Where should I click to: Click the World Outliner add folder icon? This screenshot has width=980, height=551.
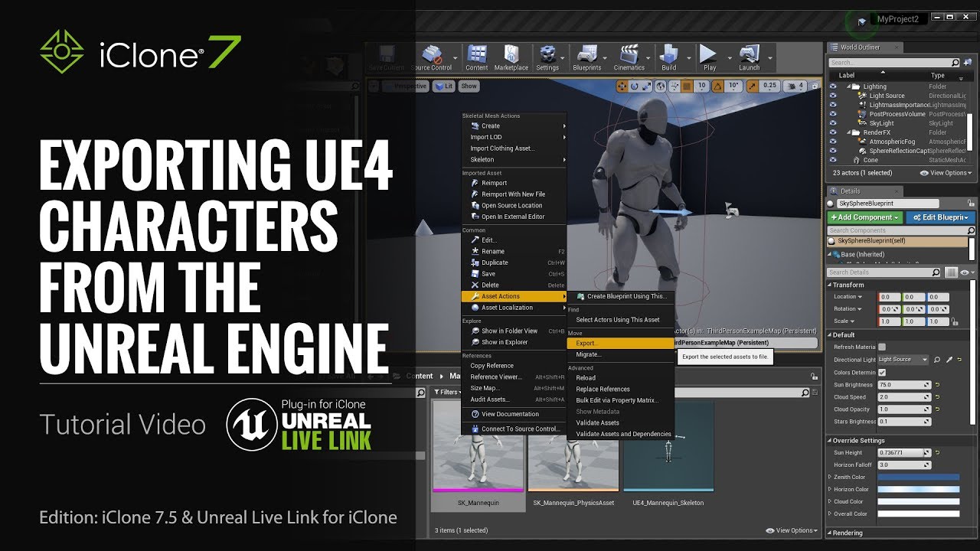pyautogui.click(x=968, y=63)
